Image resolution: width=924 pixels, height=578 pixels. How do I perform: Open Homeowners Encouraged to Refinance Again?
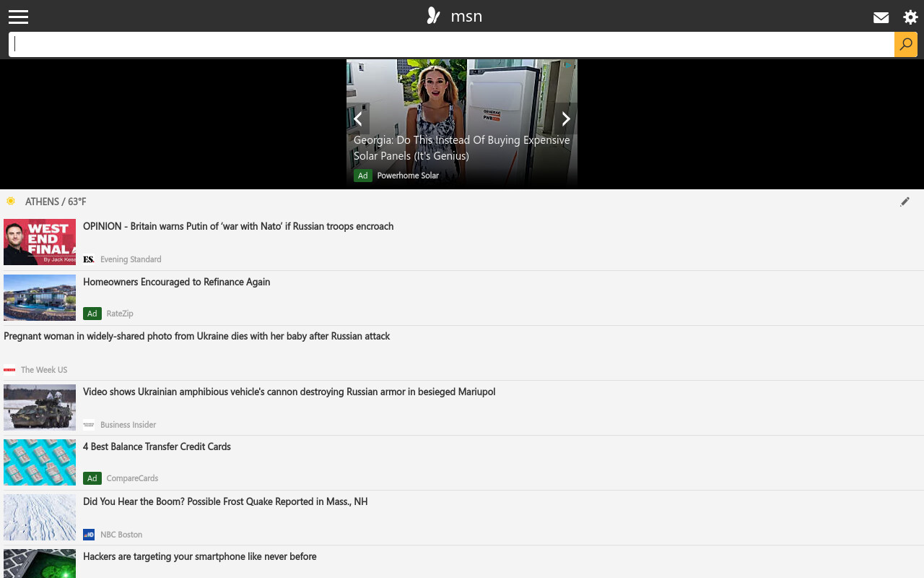coord(177,282)
